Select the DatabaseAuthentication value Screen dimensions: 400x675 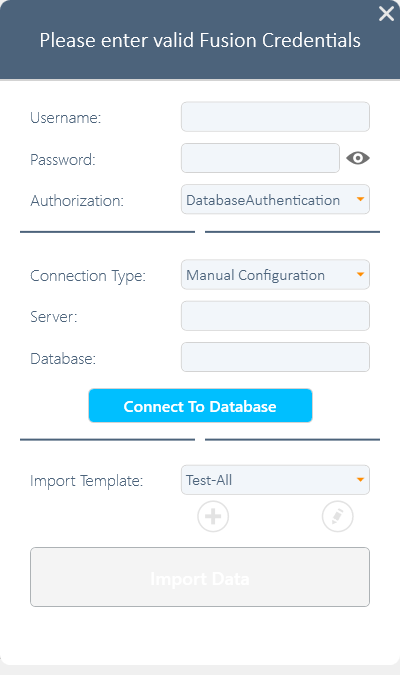tap(263, 200)
